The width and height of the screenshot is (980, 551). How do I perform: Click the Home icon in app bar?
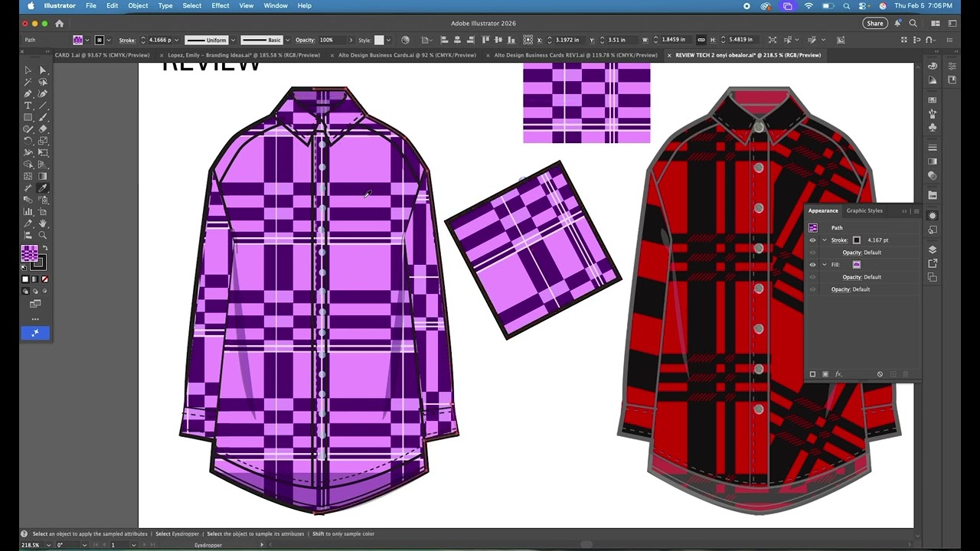pyautogui.click(x=59, y=24)
